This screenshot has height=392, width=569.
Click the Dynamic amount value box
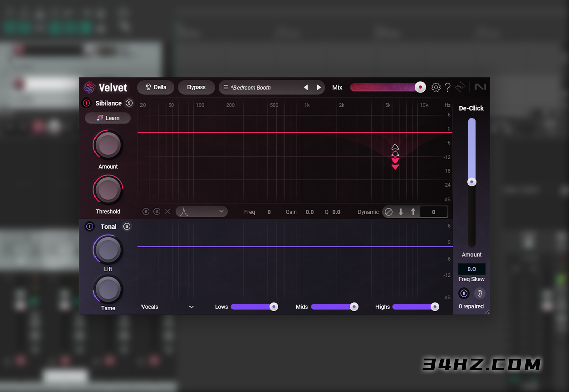(x=433, y=212)
